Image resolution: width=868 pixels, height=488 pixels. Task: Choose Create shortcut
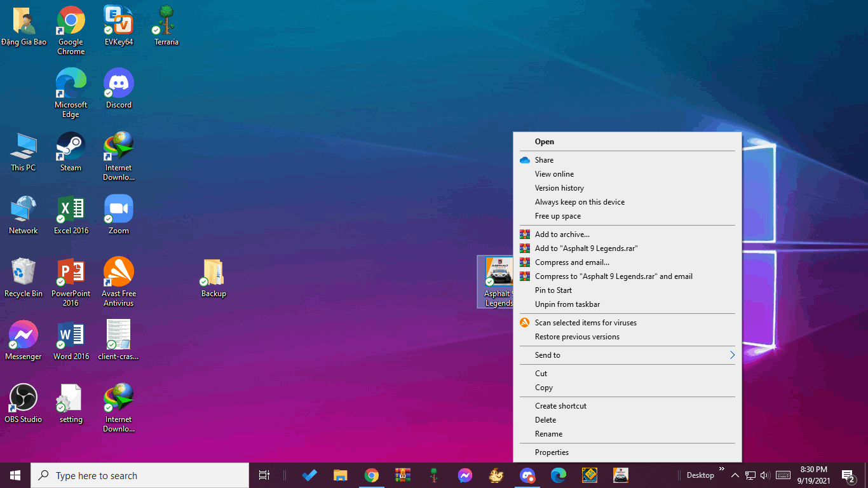[x=627, y=406]
